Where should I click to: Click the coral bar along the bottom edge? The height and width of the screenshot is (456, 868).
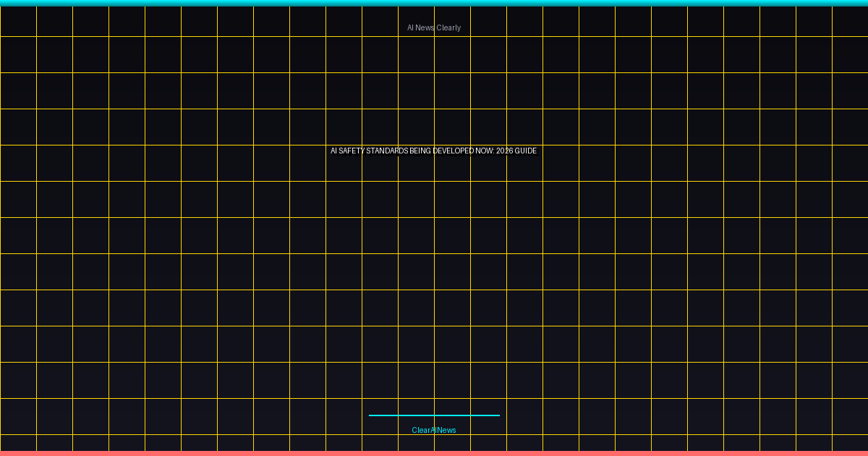pyautogui.click(x=434, y=453)
